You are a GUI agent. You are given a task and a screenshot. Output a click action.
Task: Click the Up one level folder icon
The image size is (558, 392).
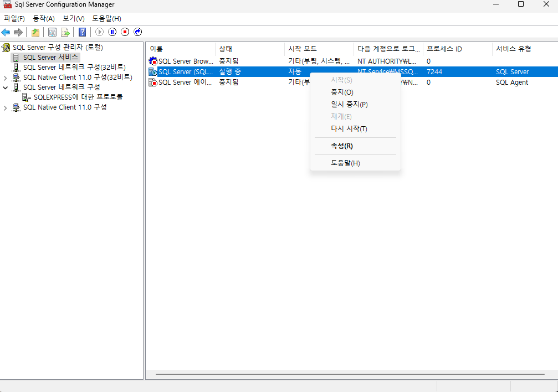pos(35,32)
